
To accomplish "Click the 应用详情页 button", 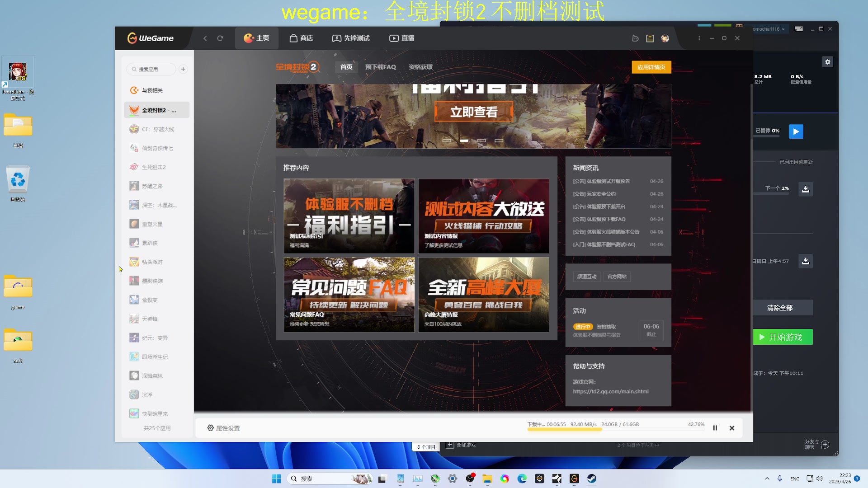I will 651,67.
